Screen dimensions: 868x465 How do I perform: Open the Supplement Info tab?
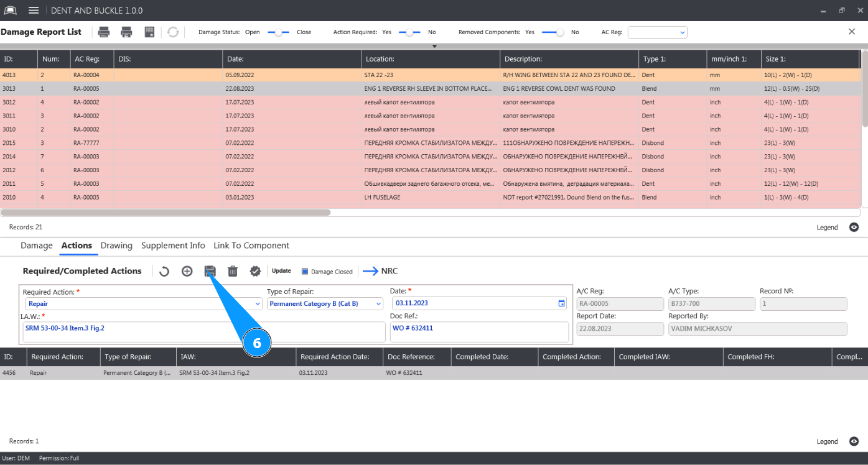point(173,246)
